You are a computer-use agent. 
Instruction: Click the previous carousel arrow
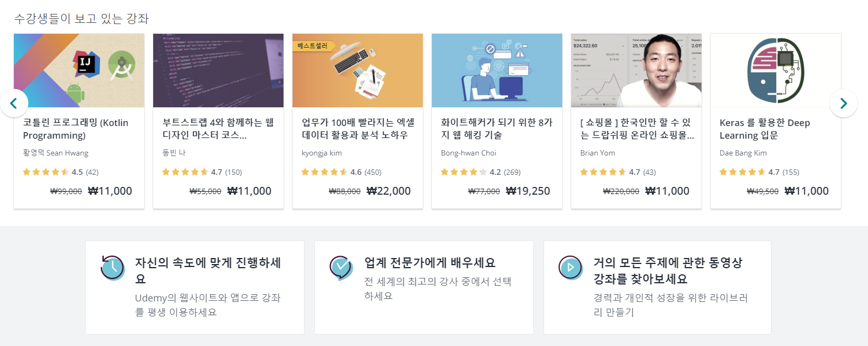[14, 103]
